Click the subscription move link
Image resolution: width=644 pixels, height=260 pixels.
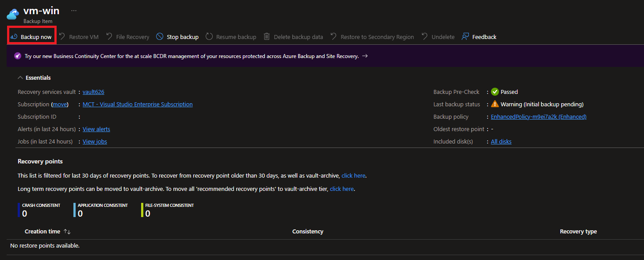click(x=60, y=104)
